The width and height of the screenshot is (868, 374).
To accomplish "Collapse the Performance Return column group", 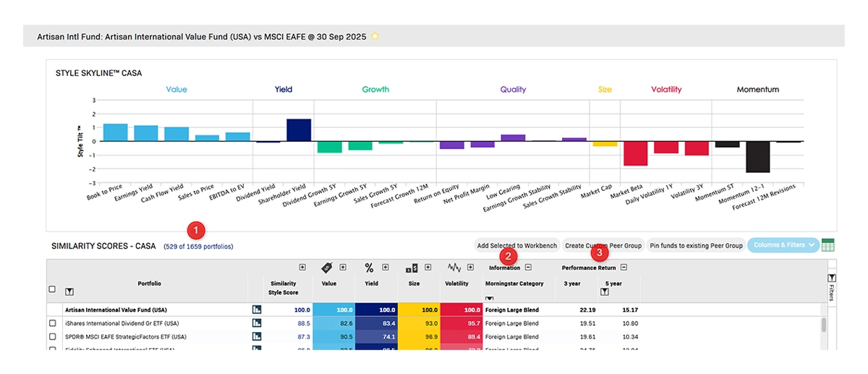I will 624,267.
